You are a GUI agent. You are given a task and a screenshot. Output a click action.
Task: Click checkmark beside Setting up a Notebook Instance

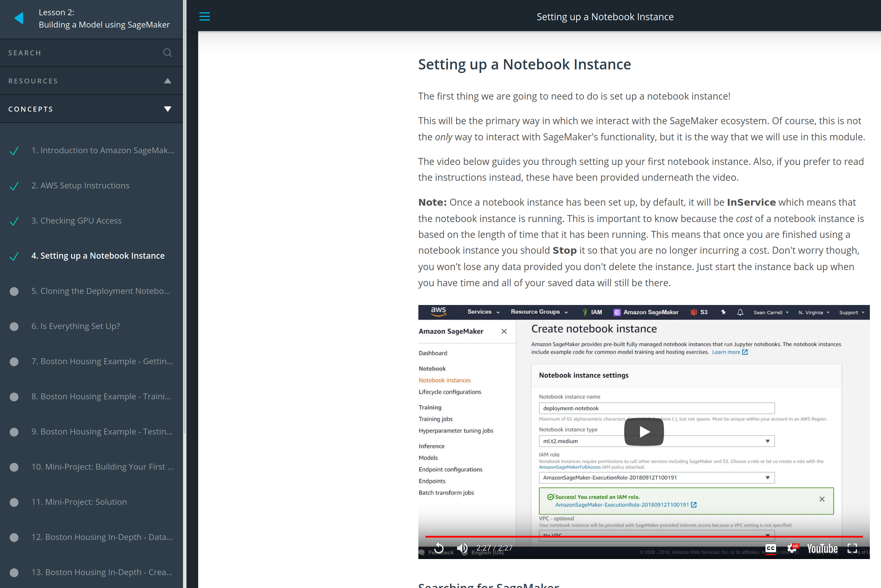click(x=14, y=257)
